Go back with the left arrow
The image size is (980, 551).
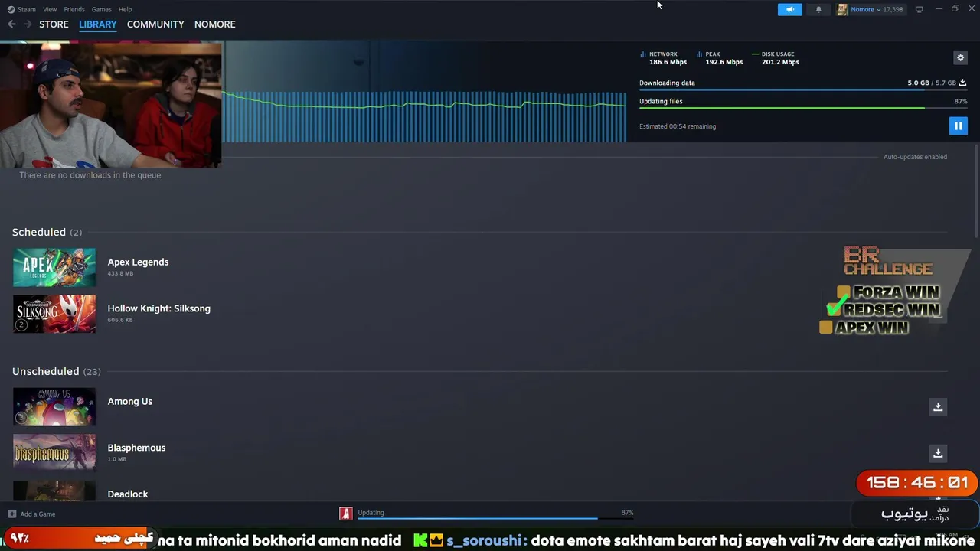click(11, 24)
